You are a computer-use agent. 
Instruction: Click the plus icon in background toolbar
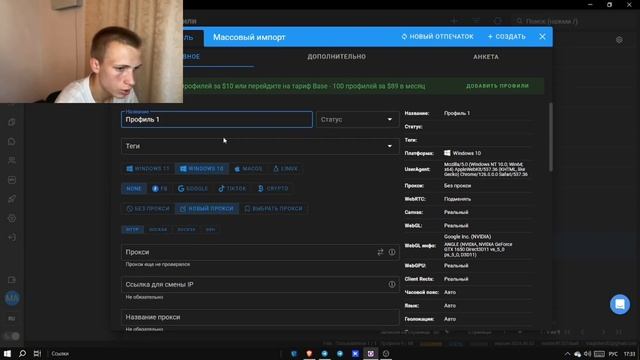click(x=454, y=21)
